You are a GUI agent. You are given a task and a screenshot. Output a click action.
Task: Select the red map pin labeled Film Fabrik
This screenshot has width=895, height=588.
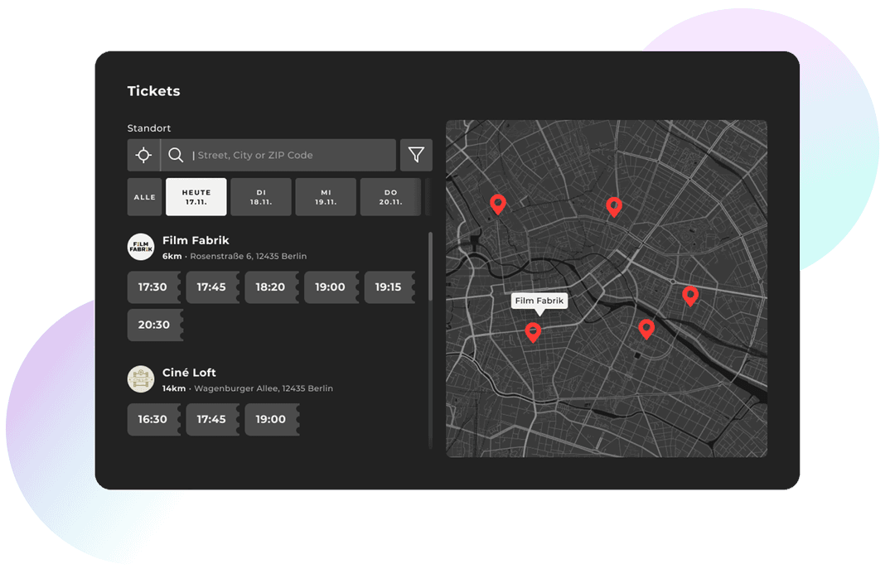tap(534, 331)
